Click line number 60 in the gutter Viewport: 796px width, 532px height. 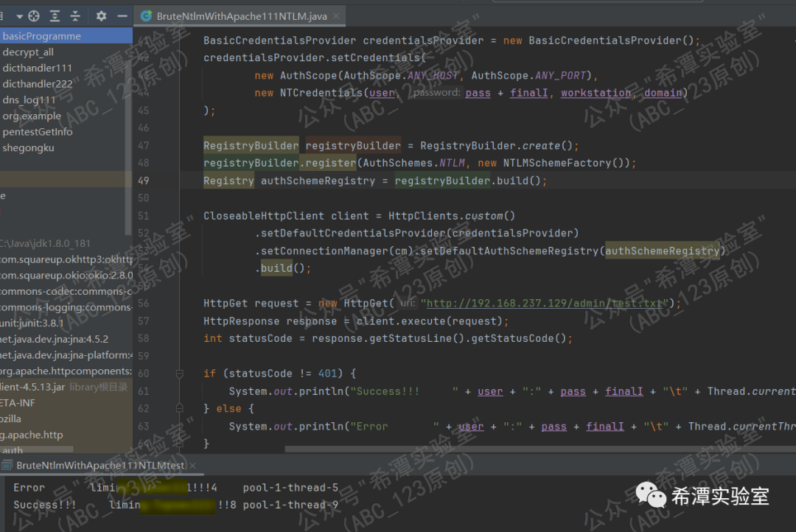[x=144, y=374]
